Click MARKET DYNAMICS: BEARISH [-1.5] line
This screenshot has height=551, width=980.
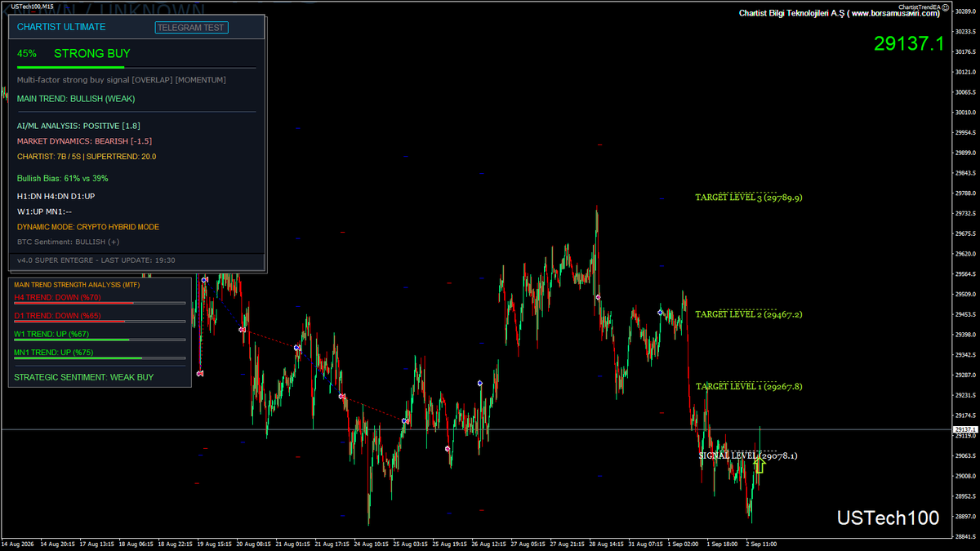[x=84, y=141]
